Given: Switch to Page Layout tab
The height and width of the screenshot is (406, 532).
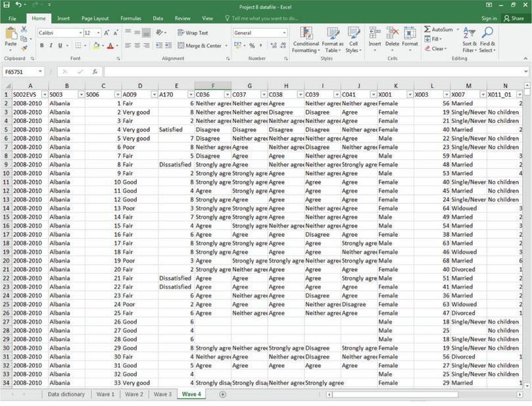Looking at the screenshot, I should 95,18.
